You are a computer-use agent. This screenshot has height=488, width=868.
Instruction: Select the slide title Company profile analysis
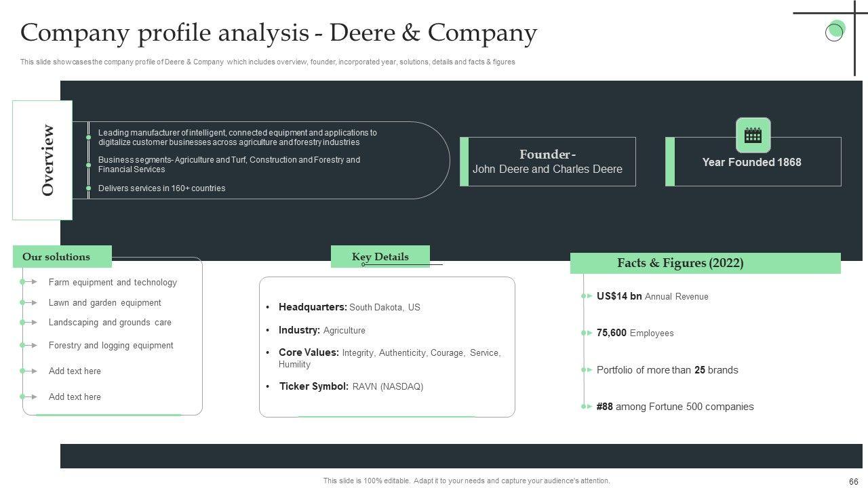pos(279,33)
